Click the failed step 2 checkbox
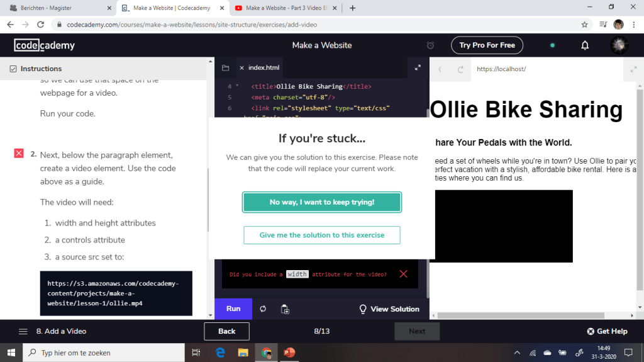Screen dimensions: 644x362 tap(19, 154)
